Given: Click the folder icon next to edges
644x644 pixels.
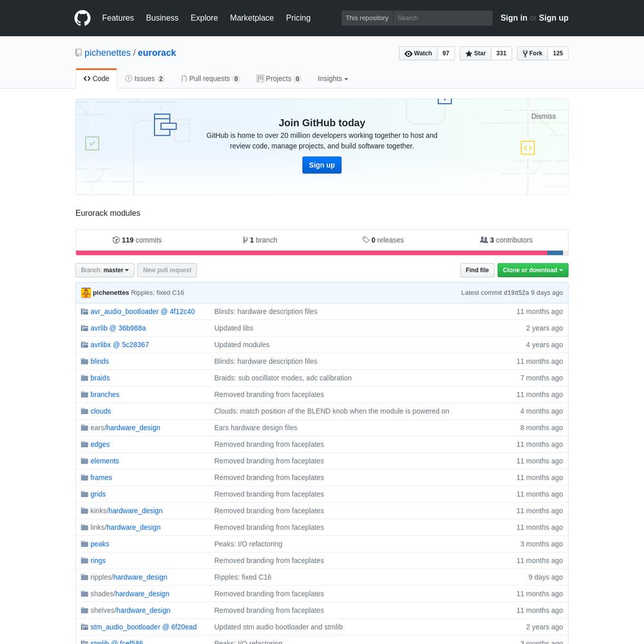Looking at the screenshot, I should point(84,444).
